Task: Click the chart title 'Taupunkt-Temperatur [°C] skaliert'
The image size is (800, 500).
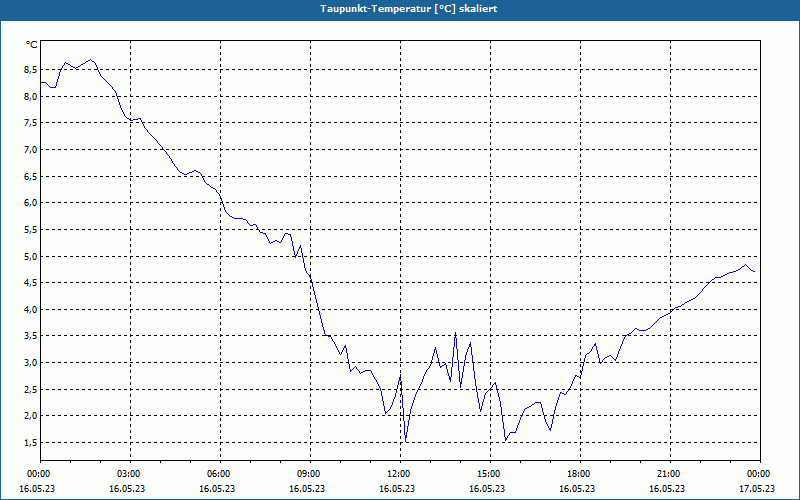Action: click(409, 9)
